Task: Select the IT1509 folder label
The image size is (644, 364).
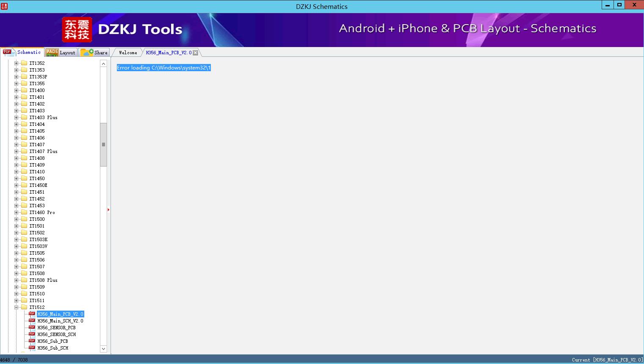Action: [x=37, y=287]
